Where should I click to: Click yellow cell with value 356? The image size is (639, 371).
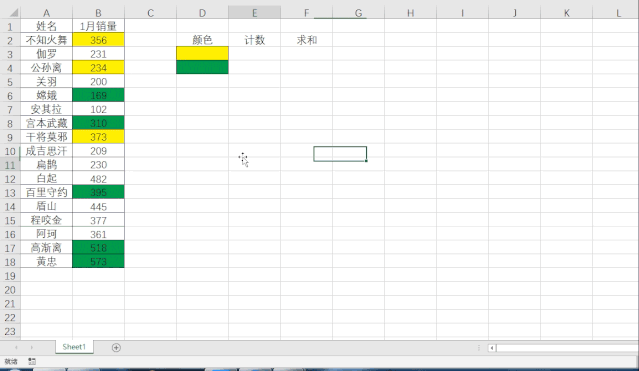(98, 40)
